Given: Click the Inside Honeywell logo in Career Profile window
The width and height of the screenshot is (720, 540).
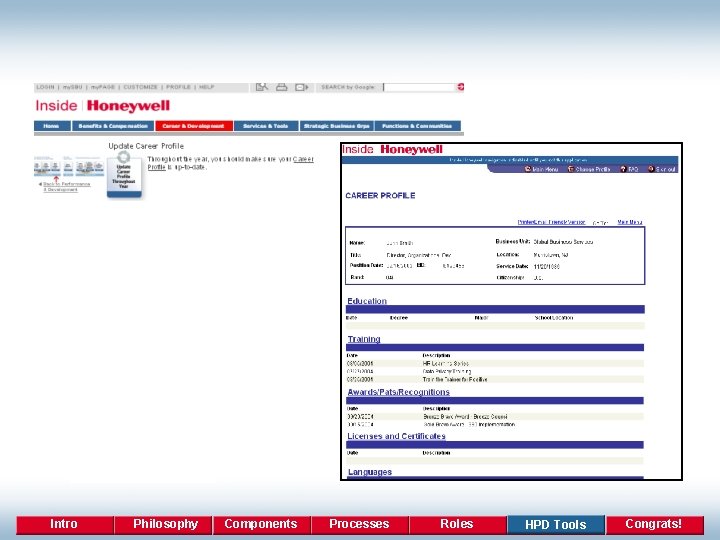Looking at the screenshot, I should 393,149.
